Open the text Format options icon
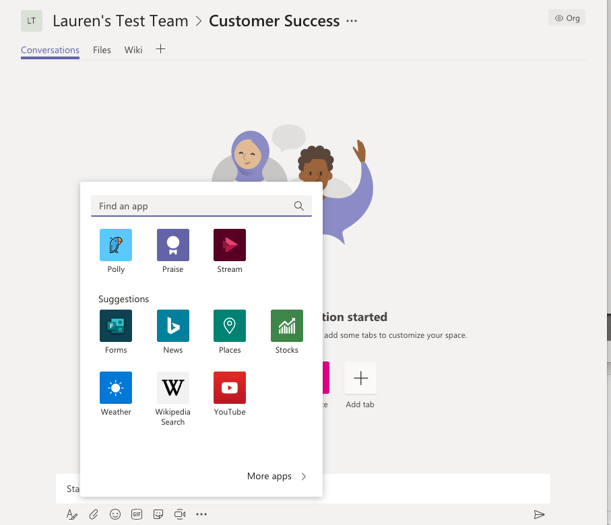Image resolution: width=611 pixels, height=525 pixels. [x=72, y=514]
